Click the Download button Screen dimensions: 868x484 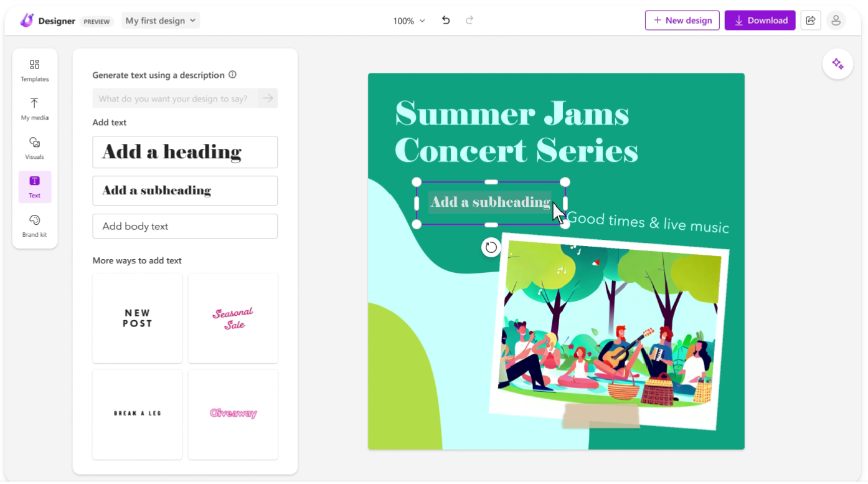pos(760,20)
